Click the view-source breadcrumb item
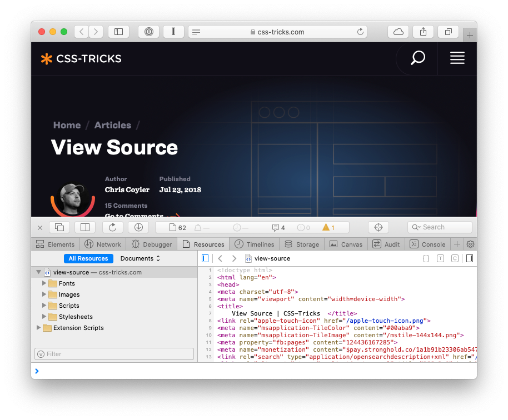The height and width of the screenshot is (420, 508). pos(268,258)
